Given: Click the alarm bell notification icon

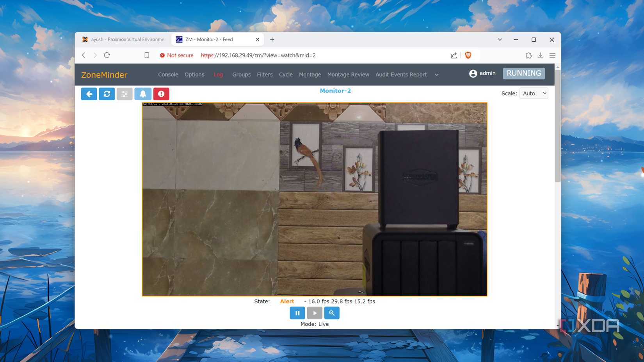Looking at the screenshot, I should [143, 94].
